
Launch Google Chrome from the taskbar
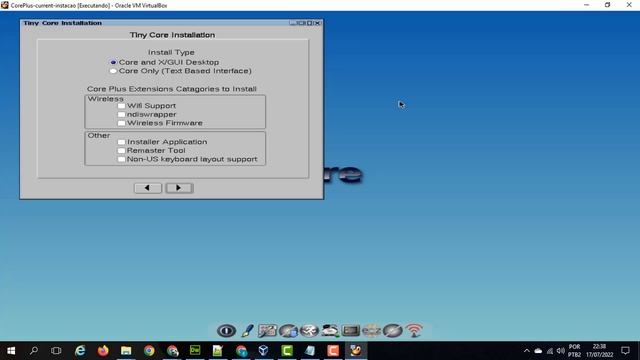(149, 351)
